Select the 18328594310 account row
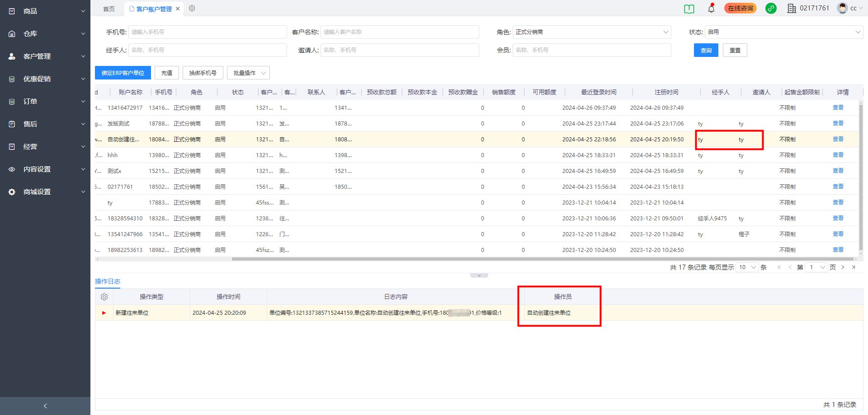The image size is (868, 415). pos(476,218)
